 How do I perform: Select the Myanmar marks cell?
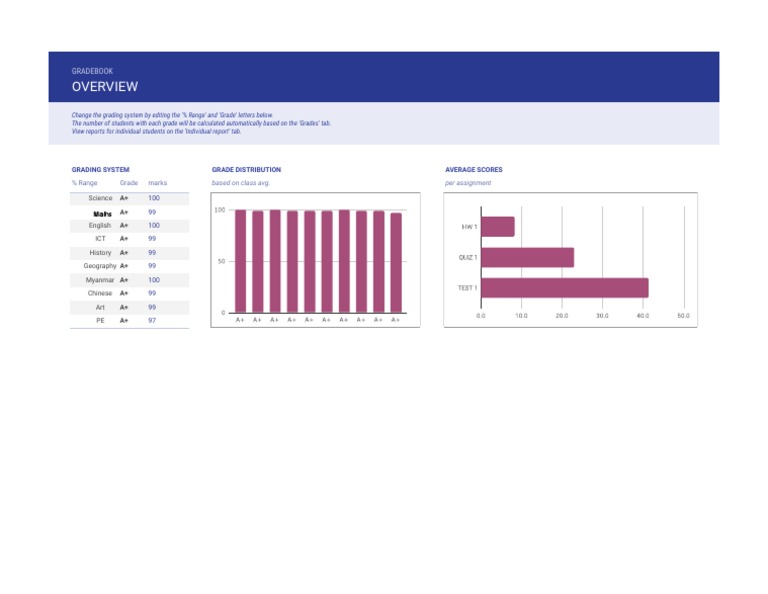tap(154, 280)
